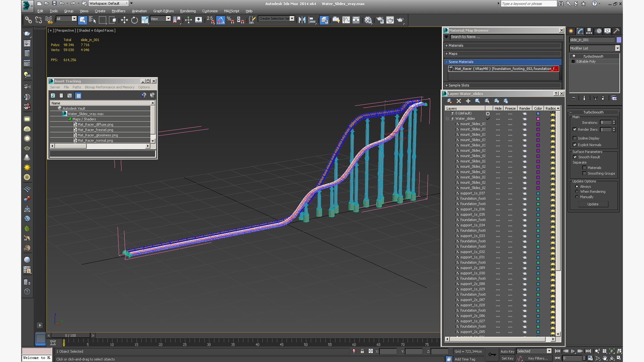The height and width of the screenshot is (362, 644).
Task: Click Configure Modifier Sets icon
Action: (614, 98)
